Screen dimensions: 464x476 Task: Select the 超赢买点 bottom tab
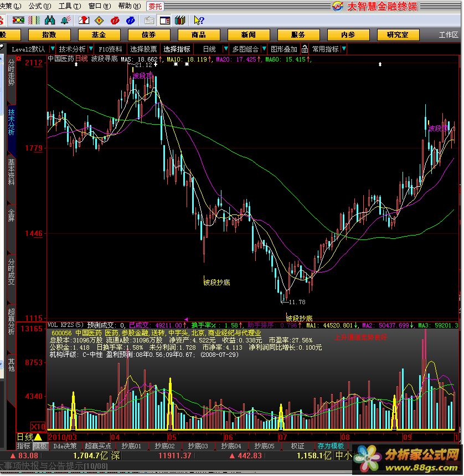tap(97, 446)
